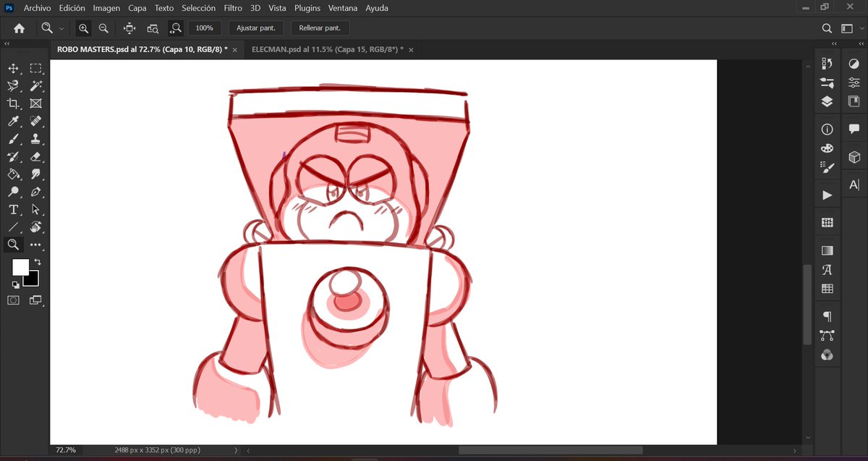This screenshot has width=868, height=461.
Task: Open the 3D cube panel icon
Action: coord(854,157)
